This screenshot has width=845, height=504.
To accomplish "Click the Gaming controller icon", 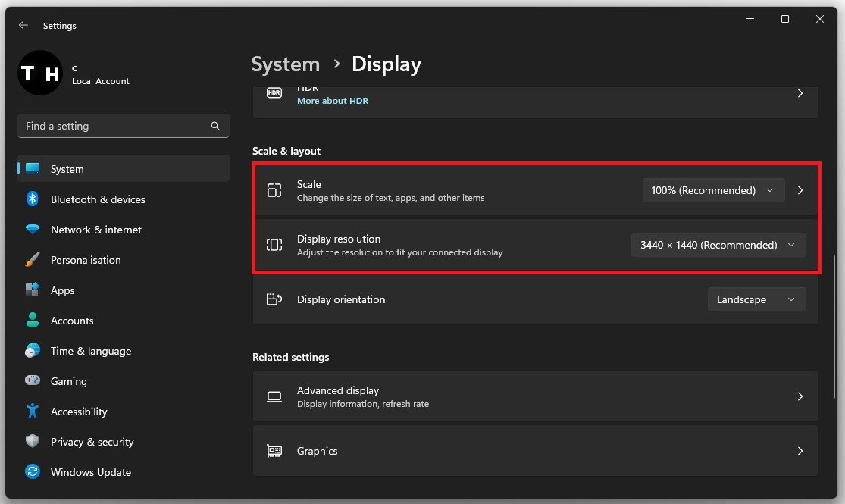I will [33, 381].
